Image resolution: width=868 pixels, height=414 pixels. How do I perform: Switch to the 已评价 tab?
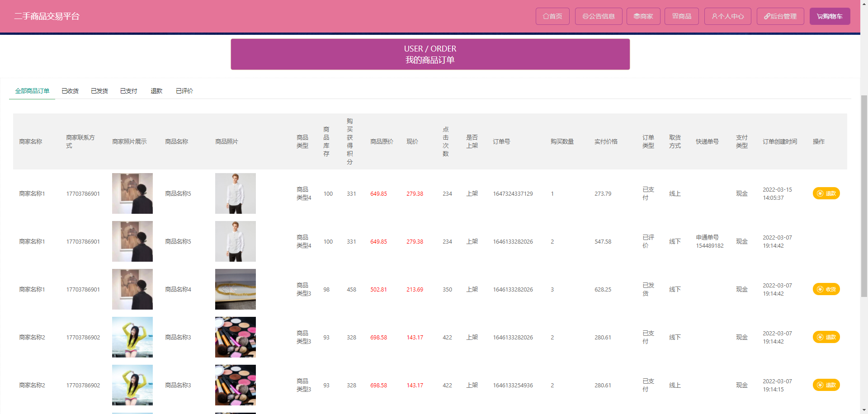(x=184, y=91)
